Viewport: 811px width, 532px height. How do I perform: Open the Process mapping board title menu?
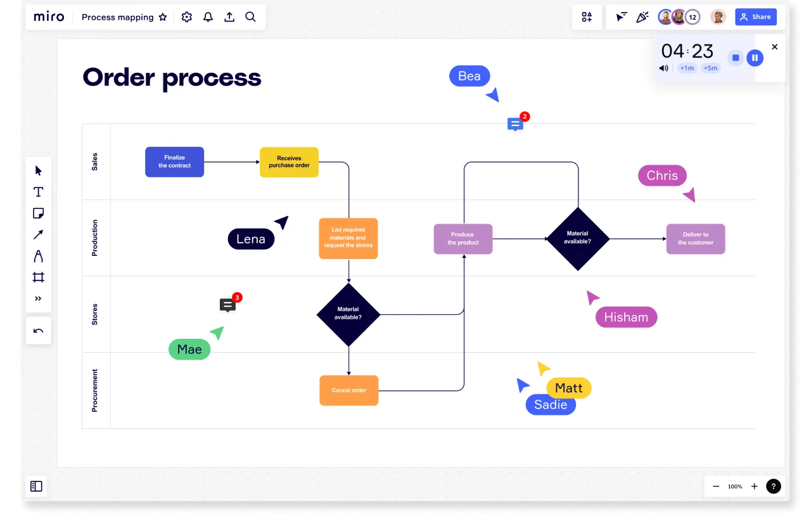[117, 17]
